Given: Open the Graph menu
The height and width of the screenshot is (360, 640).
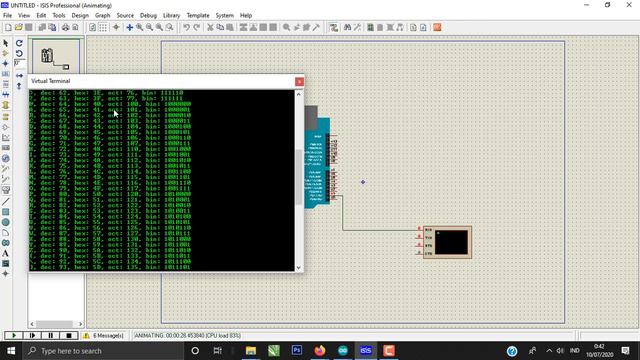Looking at the screenshot, I should [102, 15].
